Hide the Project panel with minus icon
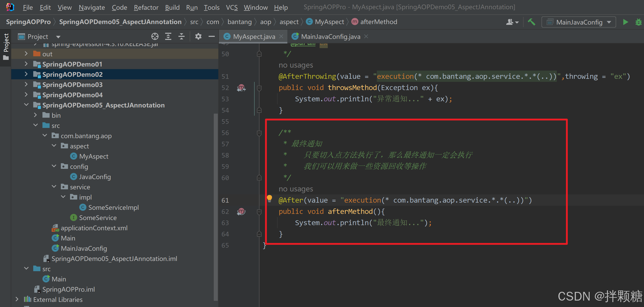This screenshot has width=644, height=307. pos(211,37)
